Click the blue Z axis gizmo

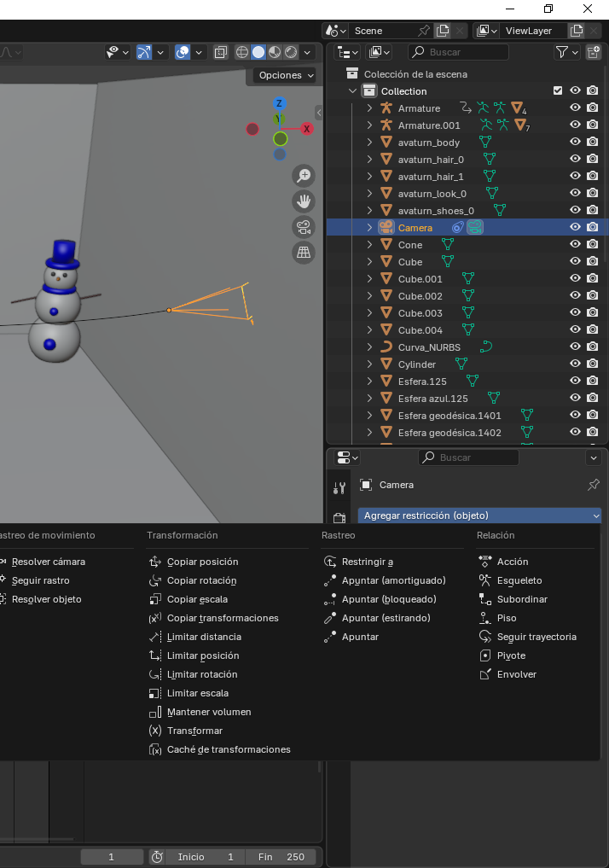[279, 103]
